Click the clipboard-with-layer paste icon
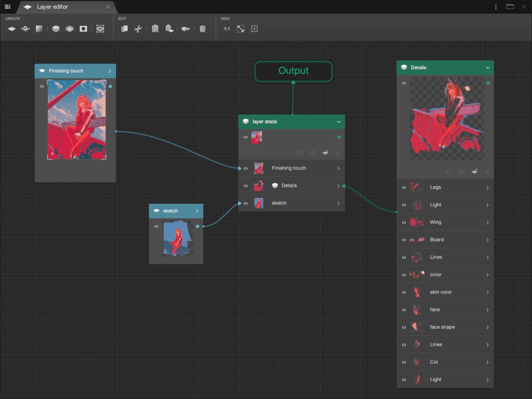 (169, 28)
